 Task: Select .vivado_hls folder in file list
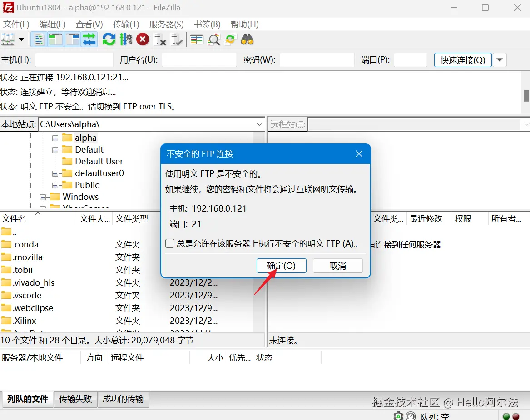point(34,282)
